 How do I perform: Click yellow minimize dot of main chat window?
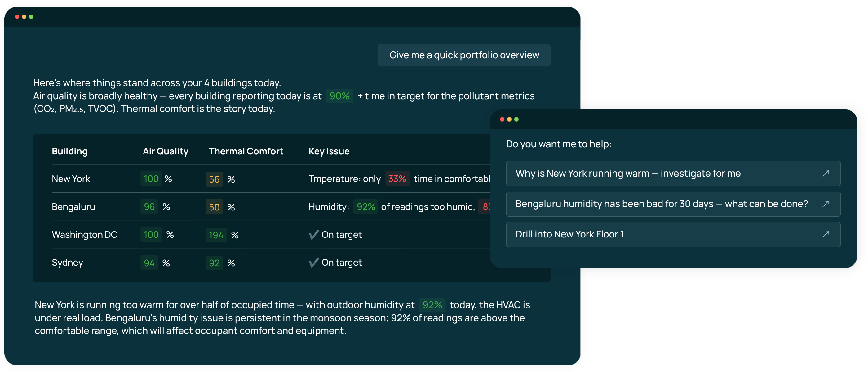(24, 17)
